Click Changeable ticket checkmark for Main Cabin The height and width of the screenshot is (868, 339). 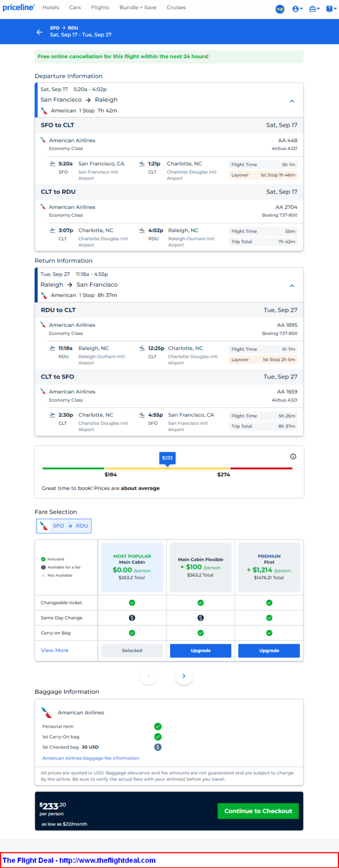point(132,603)
